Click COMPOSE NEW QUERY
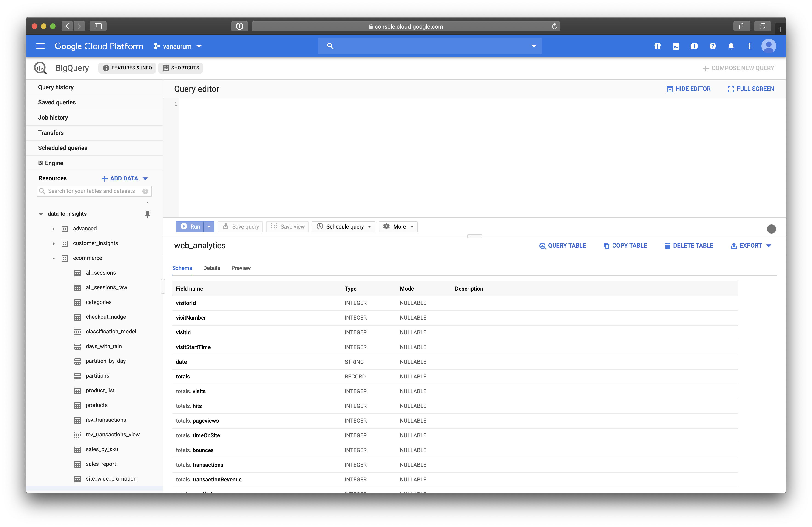Image resolution: width=812 pixels, height=527 pixels. pyautogui.click(x=738, y=68)
